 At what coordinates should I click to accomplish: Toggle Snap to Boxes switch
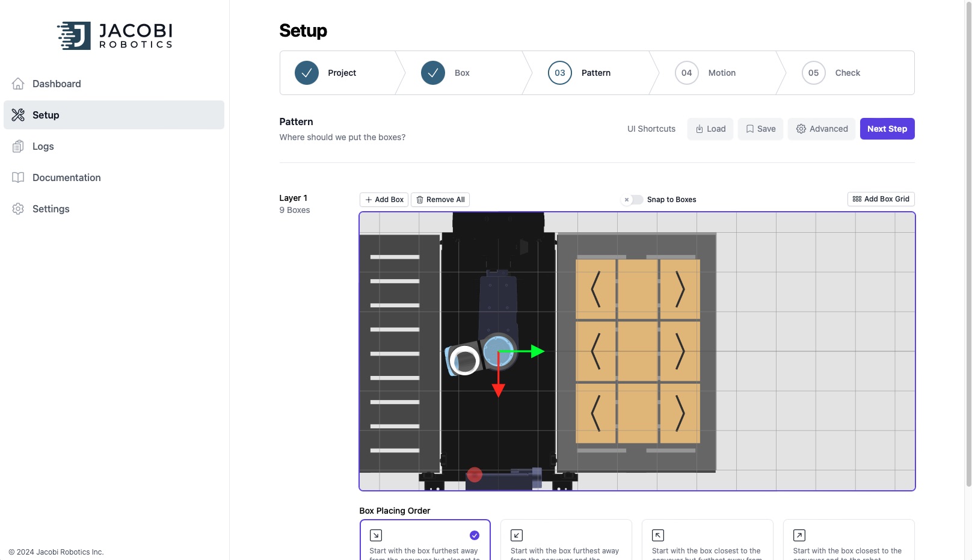coord(633,200)
